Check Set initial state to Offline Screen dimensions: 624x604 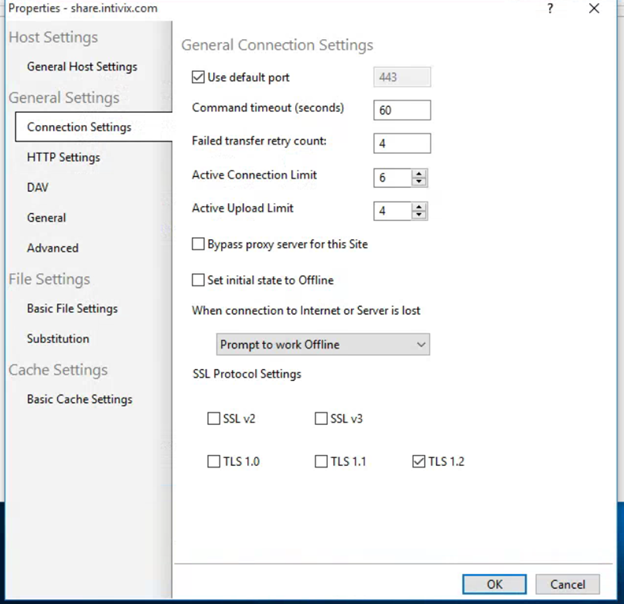198,280
